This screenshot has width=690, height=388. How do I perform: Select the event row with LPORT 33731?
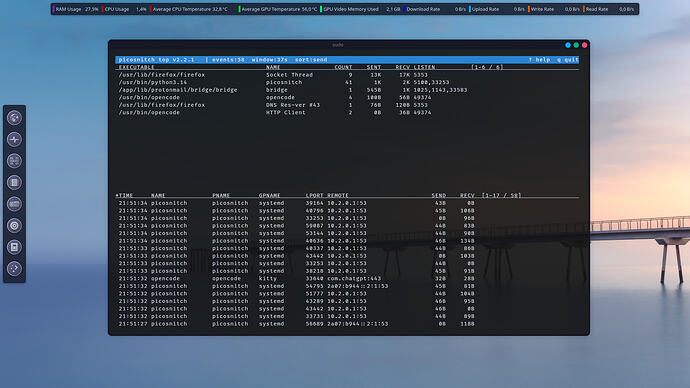click(x=348, y=316)
